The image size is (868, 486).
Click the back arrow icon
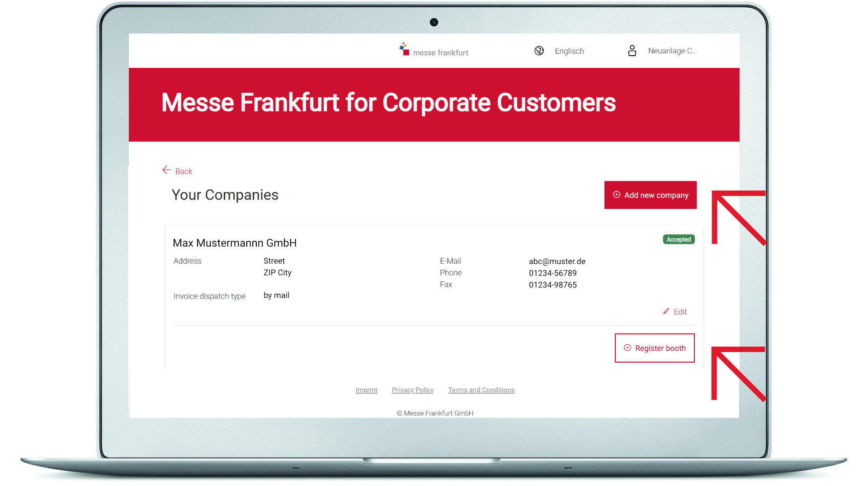click(x=166, y=170)
